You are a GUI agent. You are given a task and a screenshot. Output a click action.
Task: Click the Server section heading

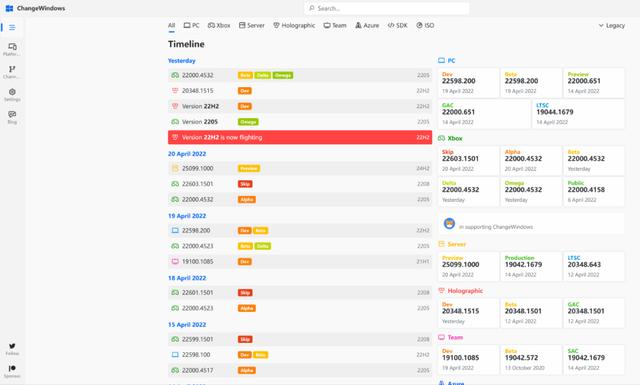click(x=456, y=244)
